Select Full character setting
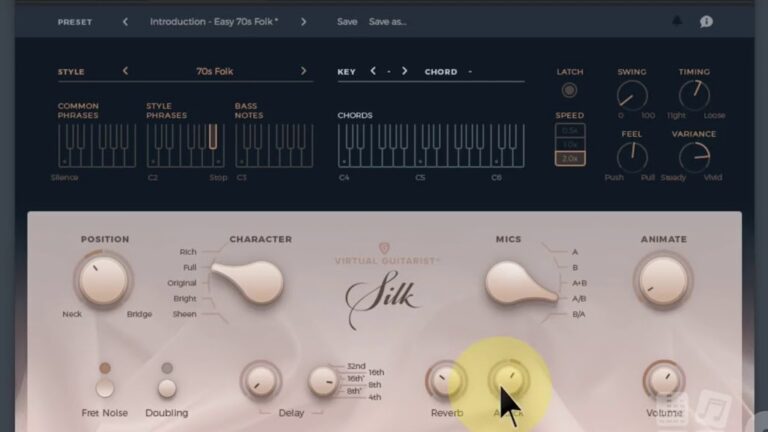 click(x=190, y=267)
